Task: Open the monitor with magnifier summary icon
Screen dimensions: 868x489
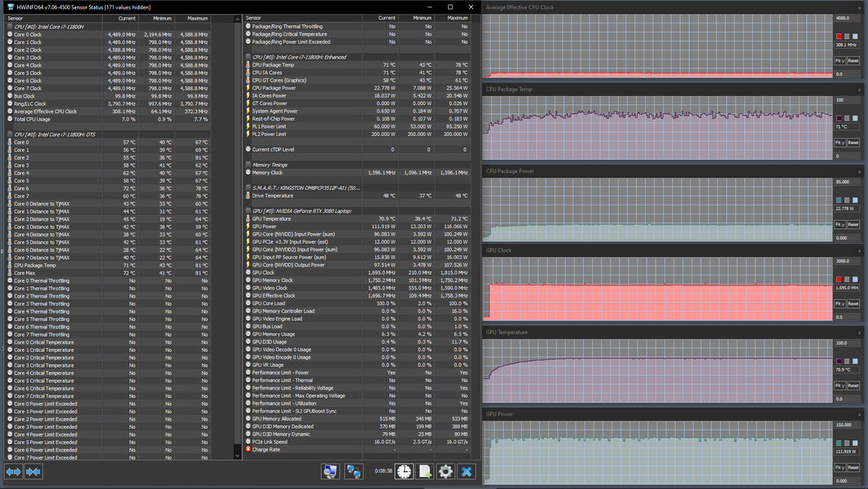Action: (331, 471)
